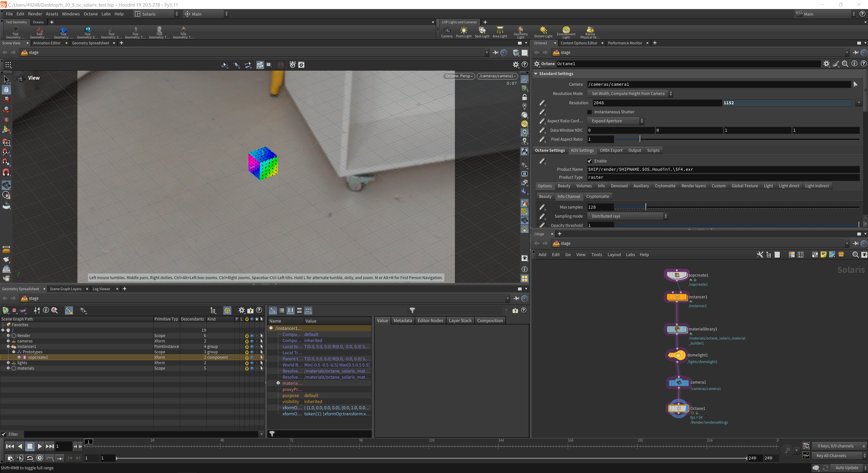Screen dimensions: 868x473
Task: Open the camera chooser arrow beside Camera field
Action: click(x=856, y=84)
